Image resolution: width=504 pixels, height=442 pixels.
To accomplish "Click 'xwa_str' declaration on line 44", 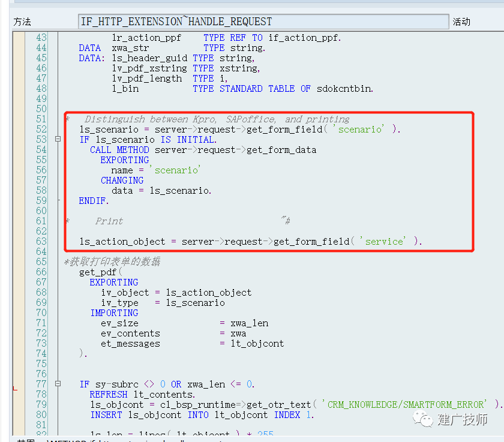I will (130, 48).
